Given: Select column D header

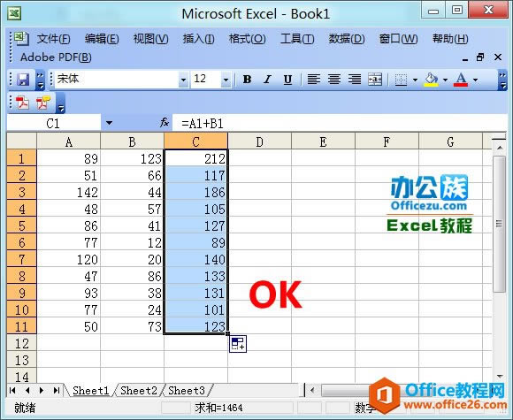Looking at the screenshot, I should (259, 141).
